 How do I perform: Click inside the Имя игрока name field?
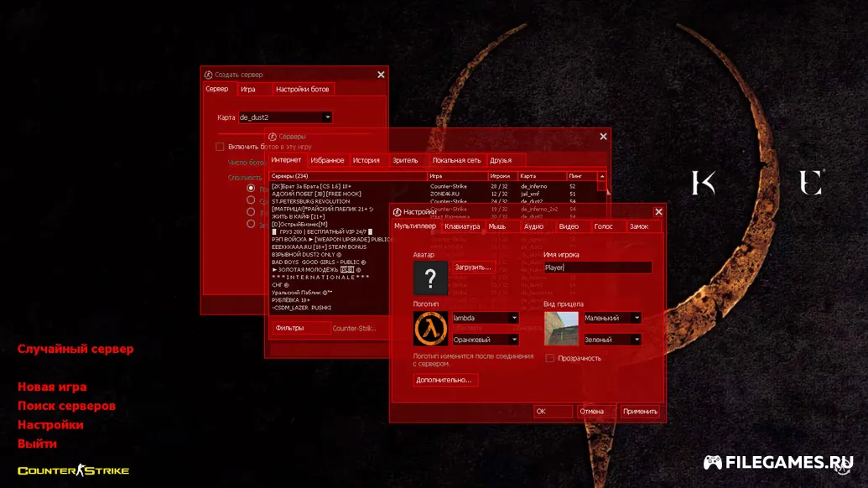596,267
